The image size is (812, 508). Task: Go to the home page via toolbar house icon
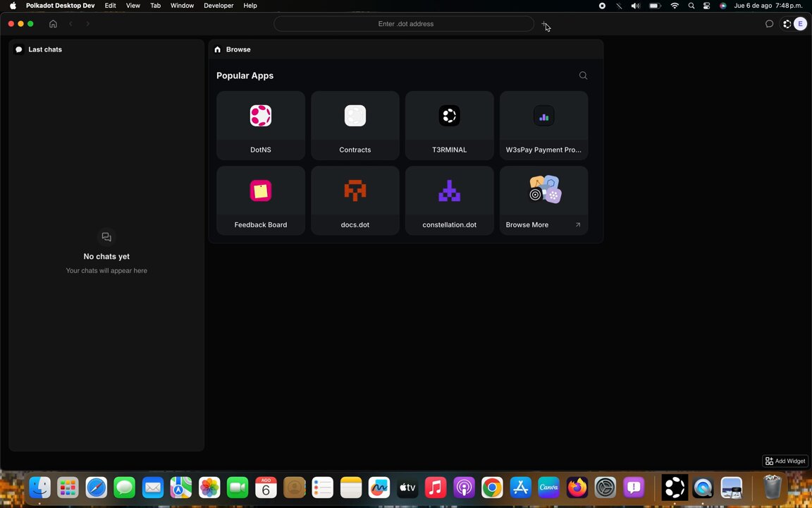pos(53,24)
